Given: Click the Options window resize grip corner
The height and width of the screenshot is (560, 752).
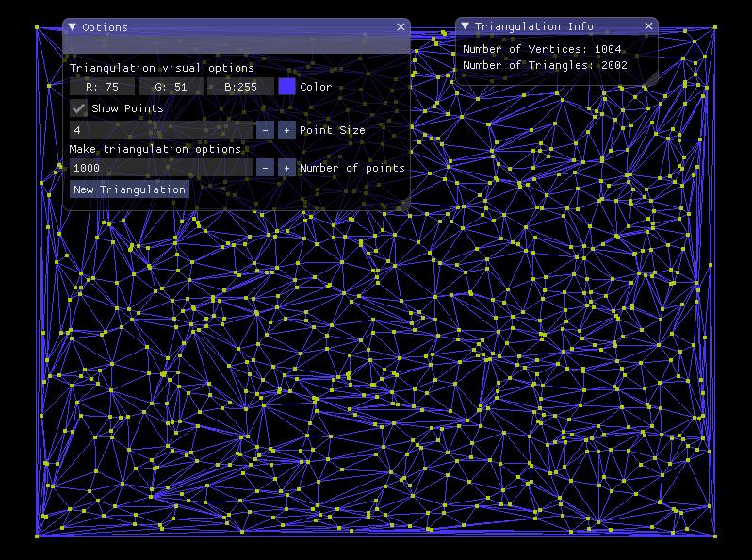Looking at the screenshot, I should [x=404, y=205].
